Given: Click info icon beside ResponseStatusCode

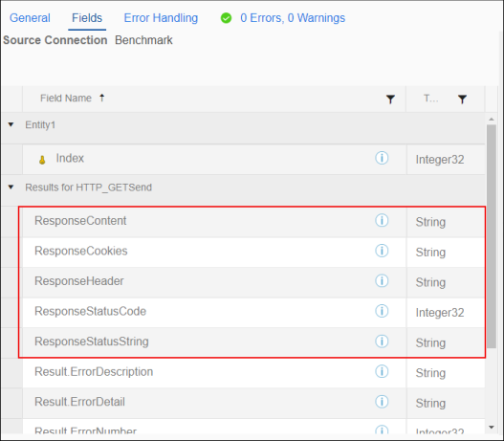Looking at the screenshot, I should pyautogui.click(x=382, y=311).
